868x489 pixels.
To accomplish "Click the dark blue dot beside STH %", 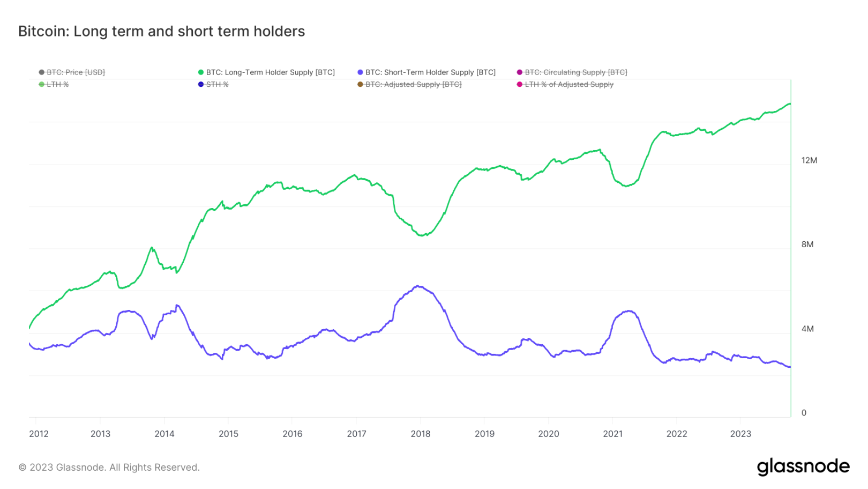I will point(201,85).
